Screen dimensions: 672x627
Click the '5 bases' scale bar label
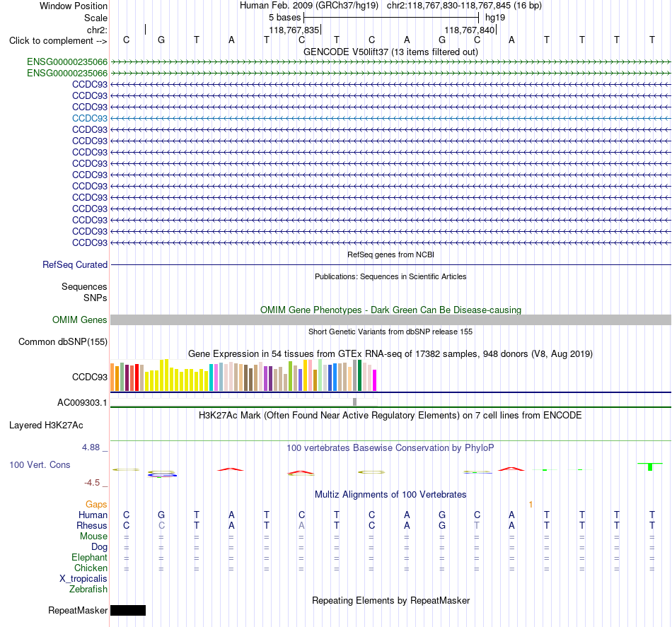coord(284,18)
